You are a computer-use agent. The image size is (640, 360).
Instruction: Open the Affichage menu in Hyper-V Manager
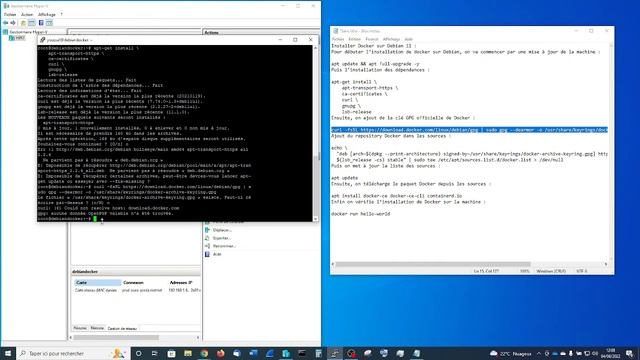(47, 14)
